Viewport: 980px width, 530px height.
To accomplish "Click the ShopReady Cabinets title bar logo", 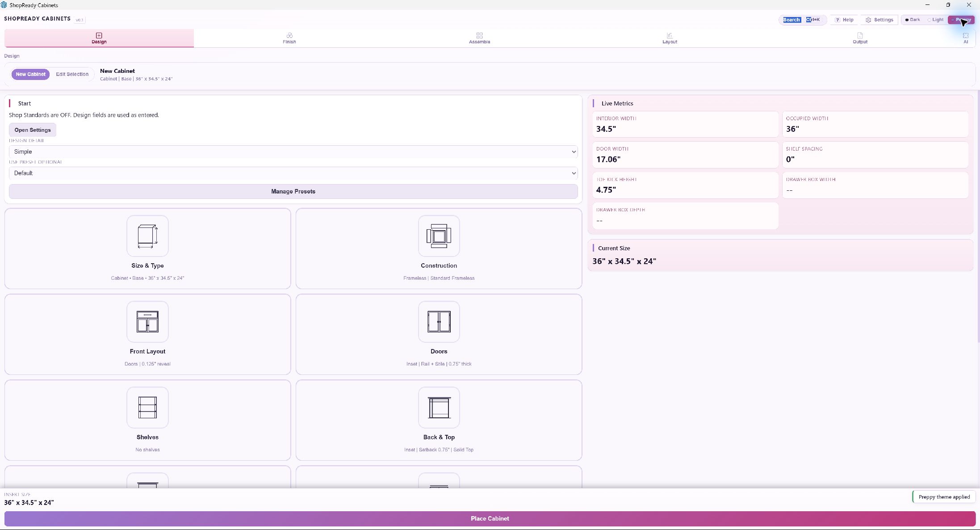I will [x=4, y=5].
